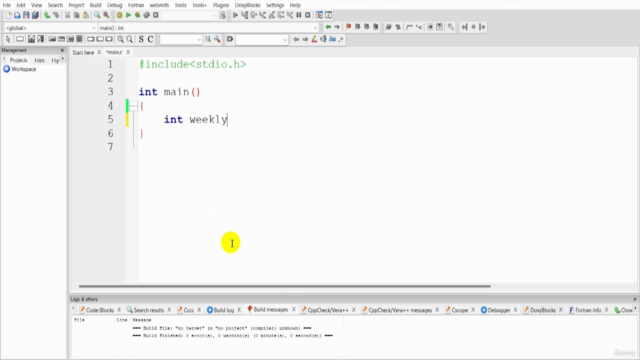Open the build target dropdown
Image resolution: width=640 pixels, height=360 pixels.
[189, 16]
